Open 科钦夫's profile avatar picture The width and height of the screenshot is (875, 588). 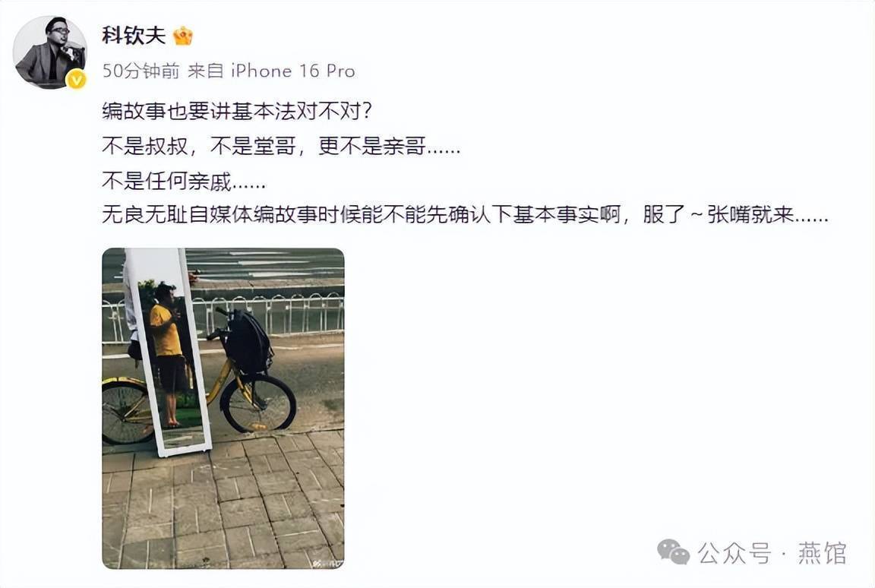(x=49, y=52)
